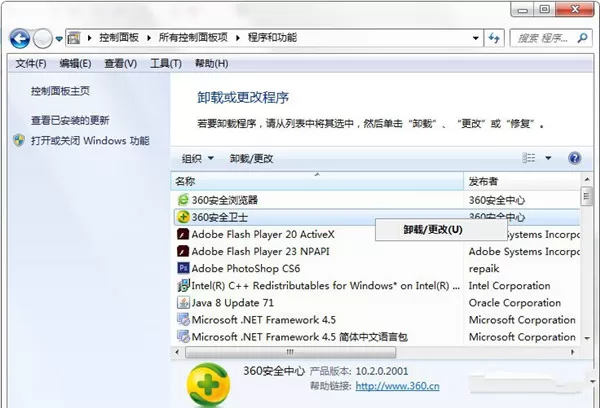
Task: Sort by 名称 column header
Action: 317,181
